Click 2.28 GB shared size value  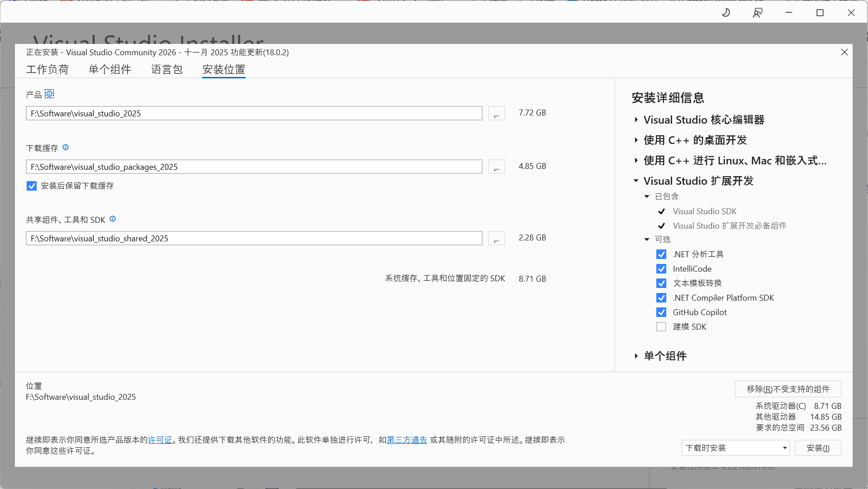532,238
